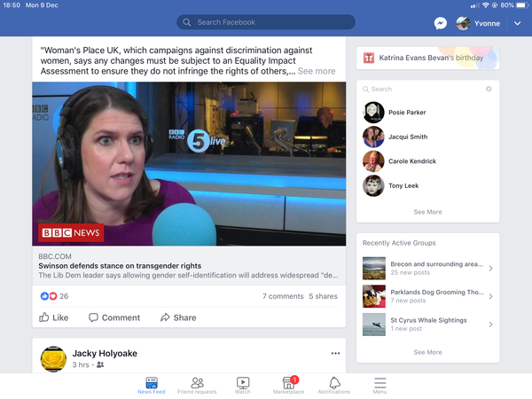Open chat with Posie Parker
This screenshot has width=532, height=399.
click(427, 113)
